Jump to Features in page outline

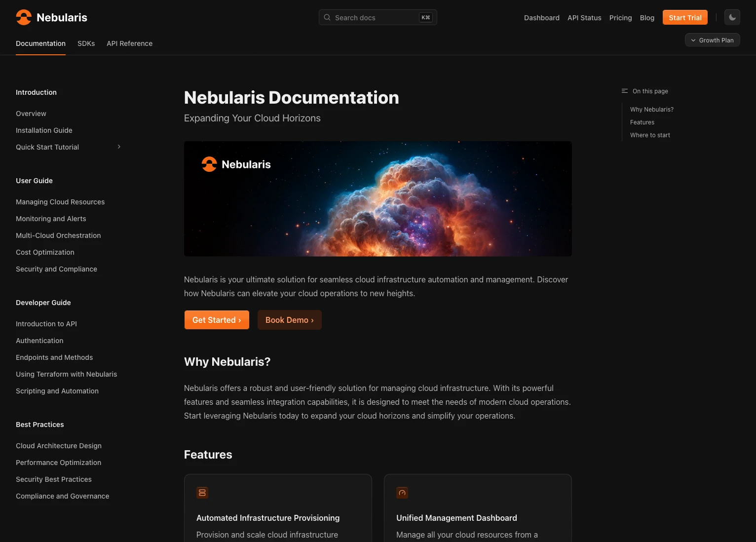642,122
